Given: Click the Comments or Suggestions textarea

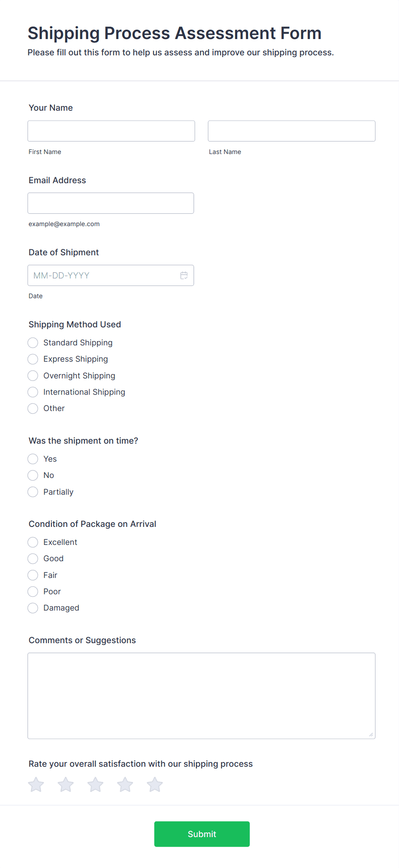Looking at the screenshot, I should pyautogui.click(x=201, y=696).
